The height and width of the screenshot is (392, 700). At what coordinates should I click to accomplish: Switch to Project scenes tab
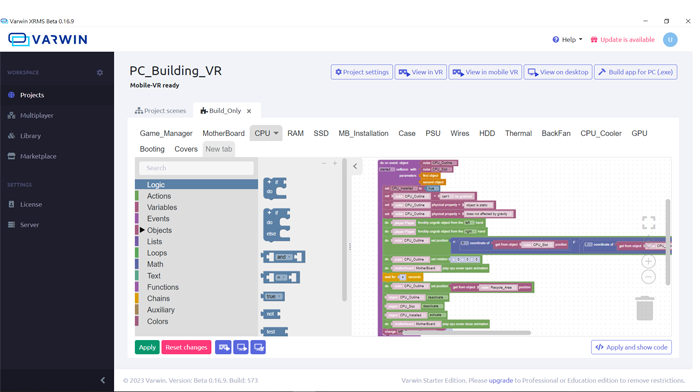pyautogui.click(x=161, y=111)
